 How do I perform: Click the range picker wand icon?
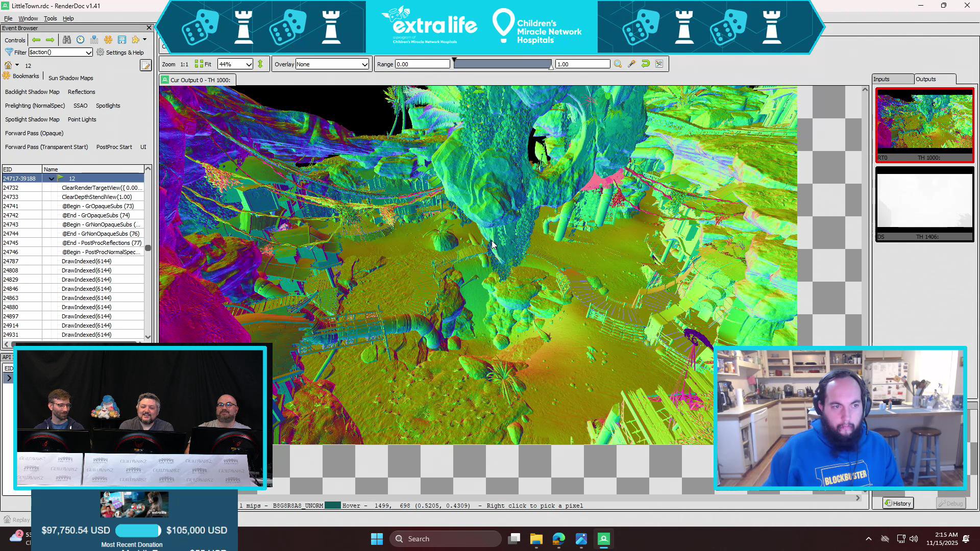point(631,64)
